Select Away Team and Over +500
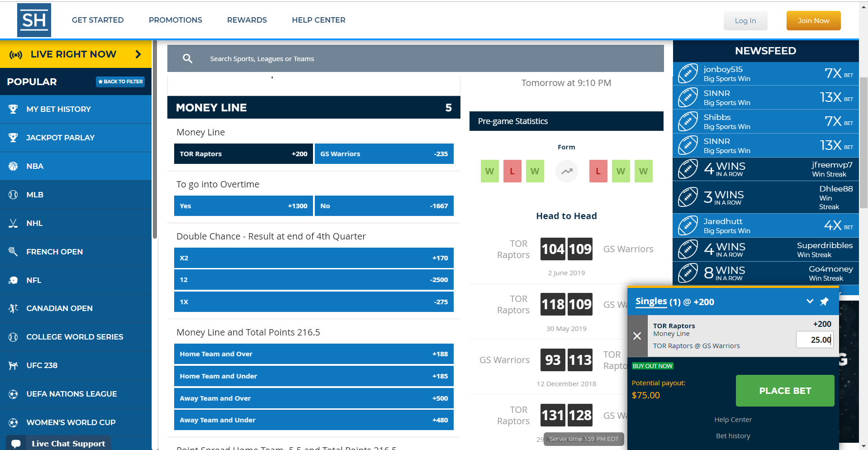 coord(314,398)
